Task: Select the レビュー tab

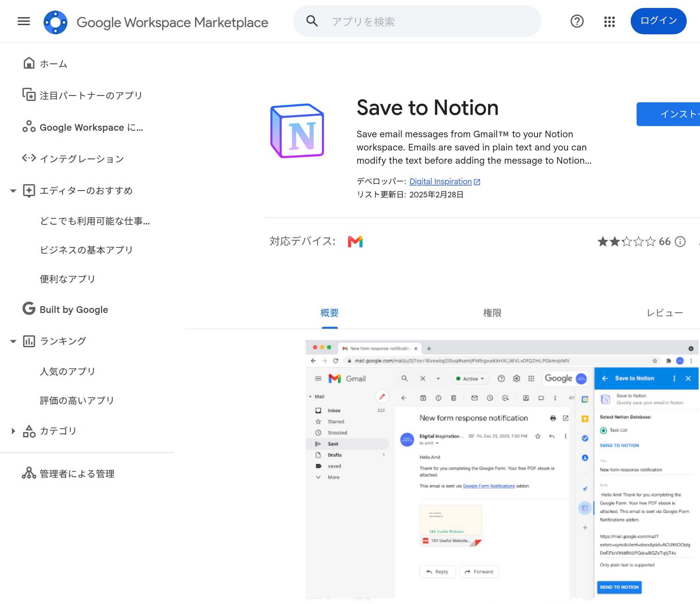Action: tap(665, 313)
